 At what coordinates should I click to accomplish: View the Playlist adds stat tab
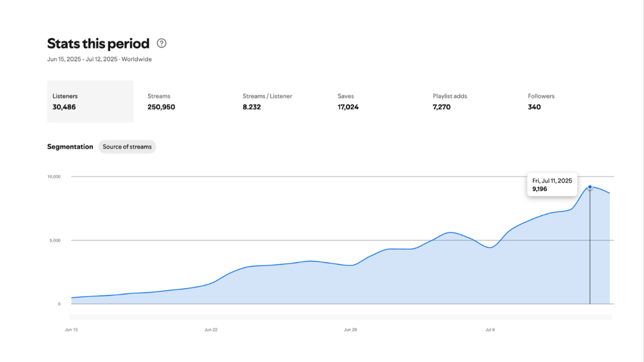(x=470, y=101)
